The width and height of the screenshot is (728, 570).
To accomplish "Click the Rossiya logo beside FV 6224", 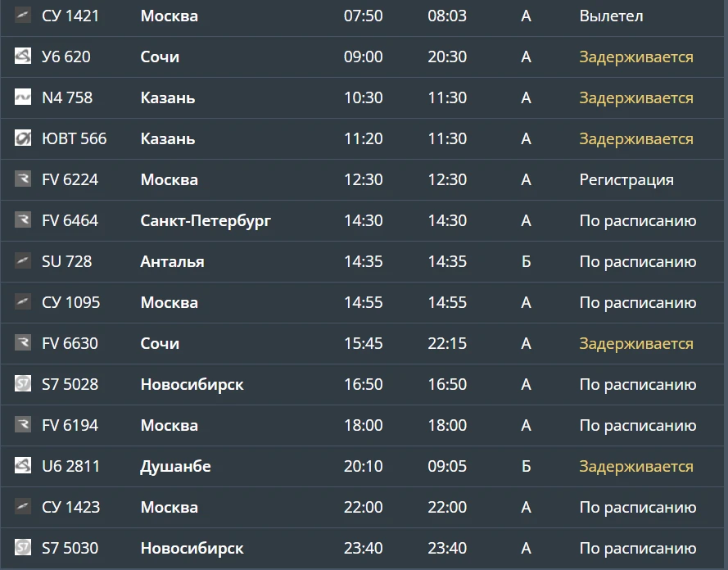I will click(x=23, y=179).
